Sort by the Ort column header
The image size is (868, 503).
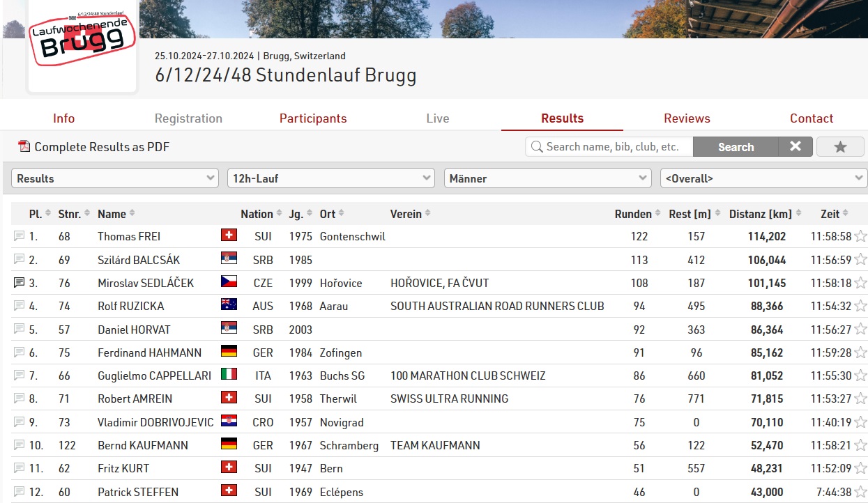[332, 214]
